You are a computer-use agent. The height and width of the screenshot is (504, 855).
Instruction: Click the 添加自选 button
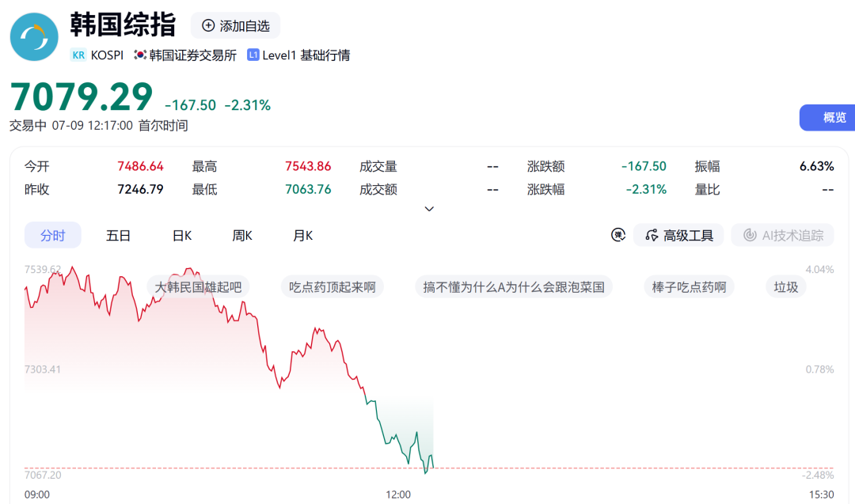click(x=236, y=25)
